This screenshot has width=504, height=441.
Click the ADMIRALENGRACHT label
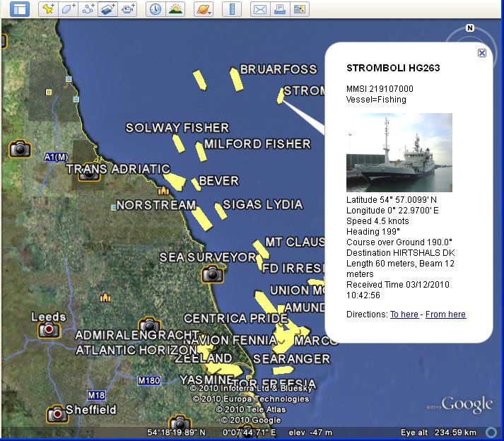pyautogui.click(x=137, y=335)
